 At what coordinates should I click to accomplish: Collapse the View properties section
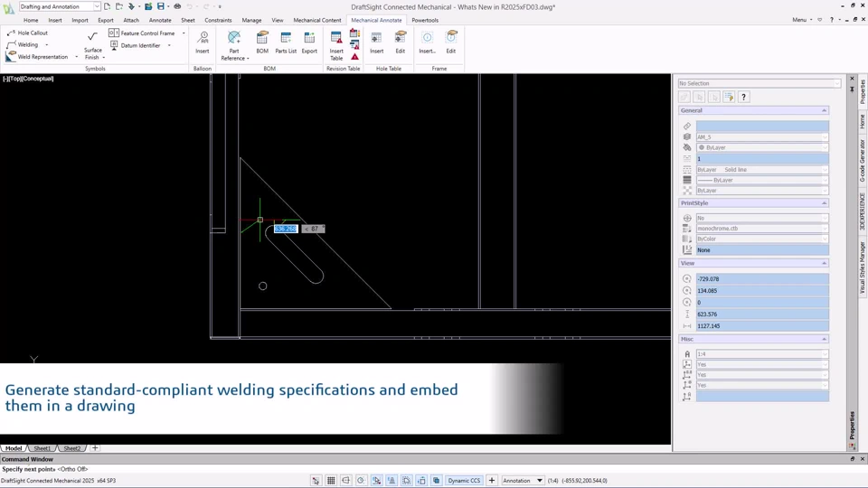point(824,263)
